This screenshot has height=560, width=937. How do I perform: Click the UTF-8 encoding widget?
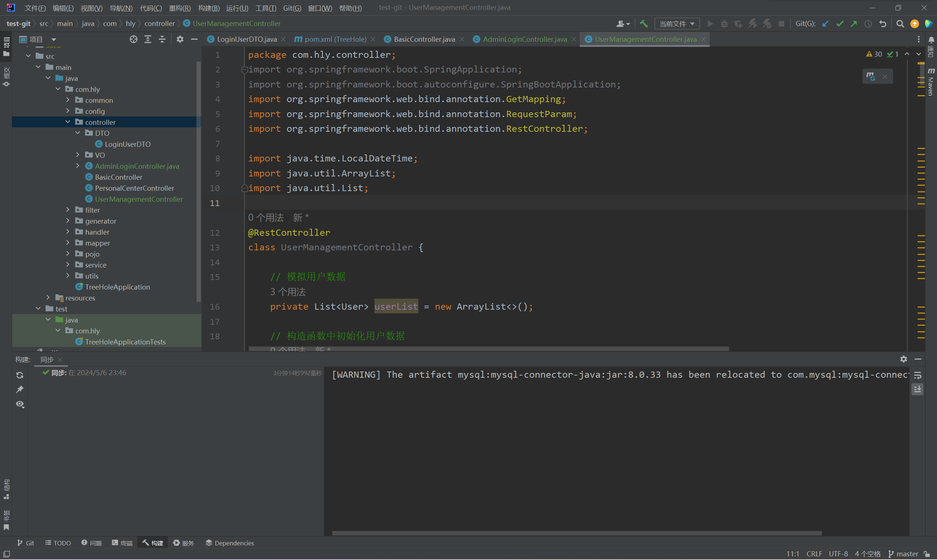point(838,553)
